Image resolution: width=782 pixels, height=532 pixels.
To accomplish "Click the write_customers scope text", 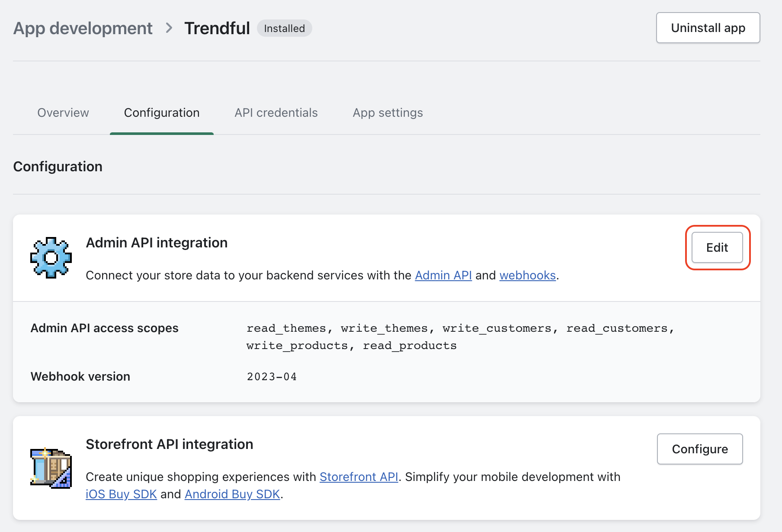I will click(x=497, y=329).
